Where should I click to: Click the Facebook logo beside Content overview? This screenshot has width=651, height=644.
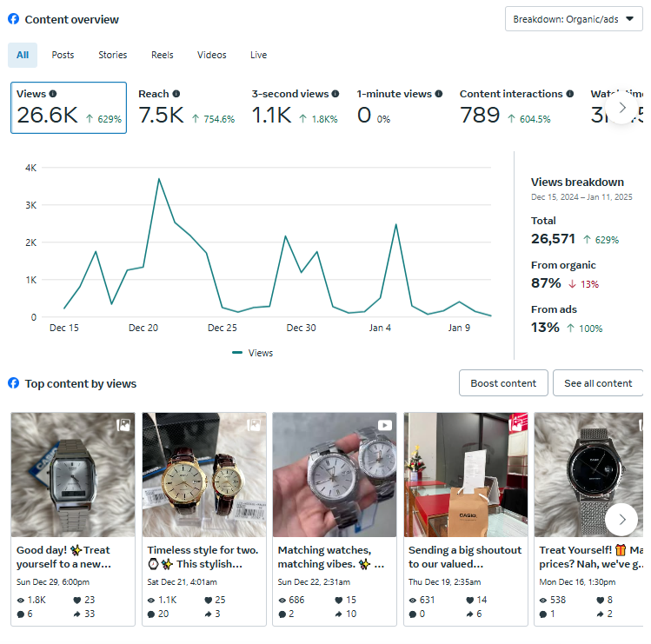[x=14, y=19]
